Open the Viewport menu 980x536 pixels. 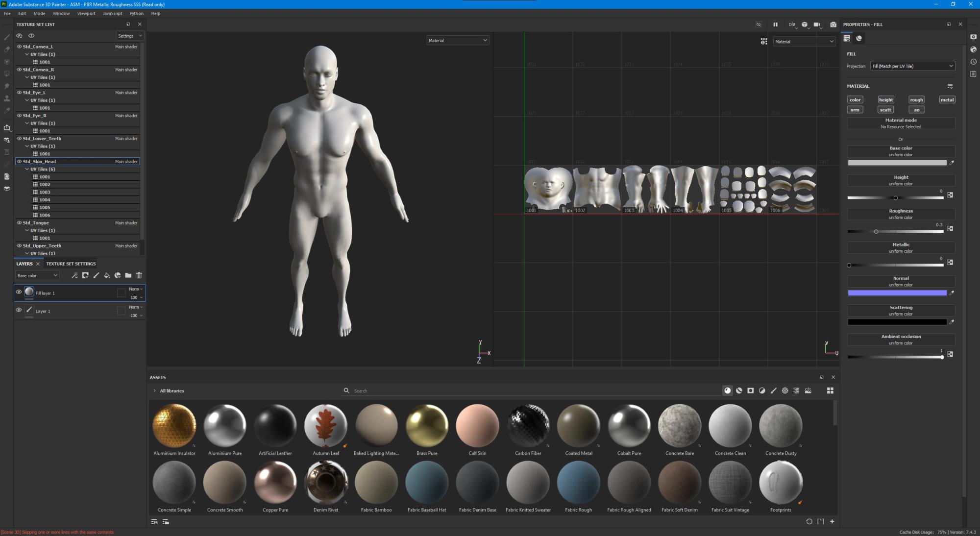click(86, 13)
